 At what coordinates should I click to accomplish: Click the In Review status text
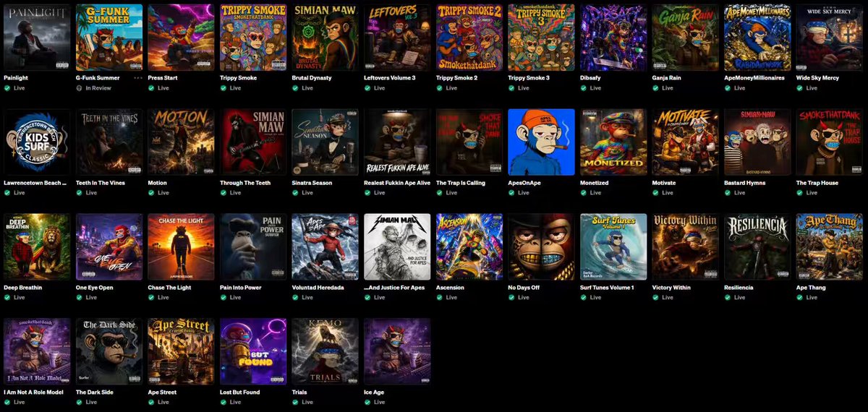[98, 88]
